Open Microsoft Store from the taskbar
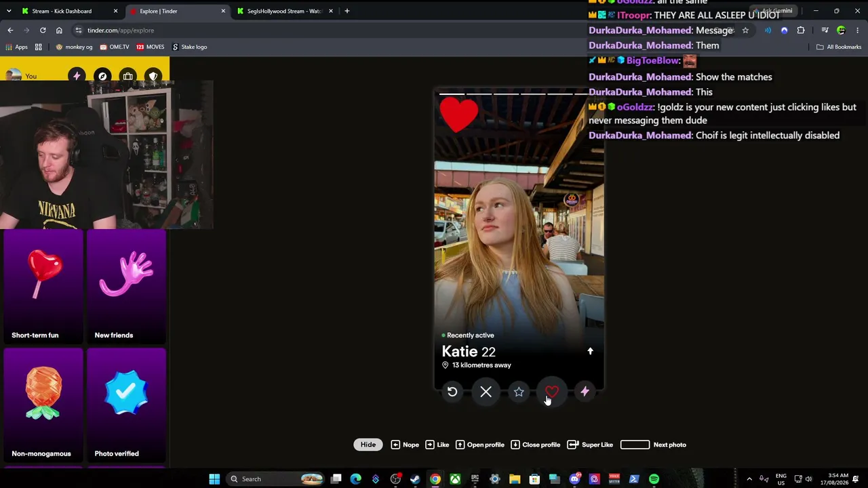The height and width of the screenshot is (488, 868). pyautogui.click(x=534, y=479)
